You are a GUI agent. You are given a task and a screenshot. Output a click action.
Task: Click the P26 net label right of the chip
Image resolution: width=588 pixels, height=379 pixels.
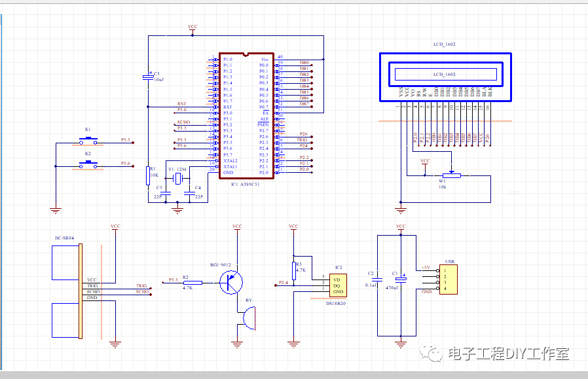(303, 134)
